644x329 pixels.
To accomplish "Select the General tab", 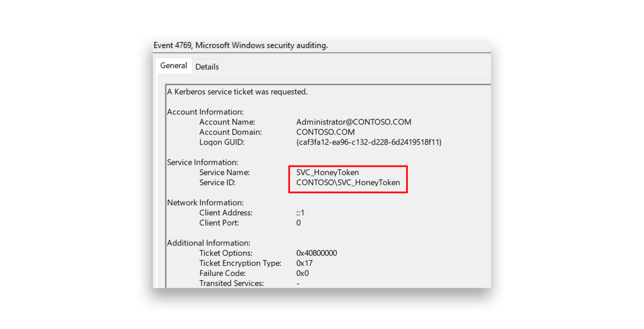I will (173, 65).
